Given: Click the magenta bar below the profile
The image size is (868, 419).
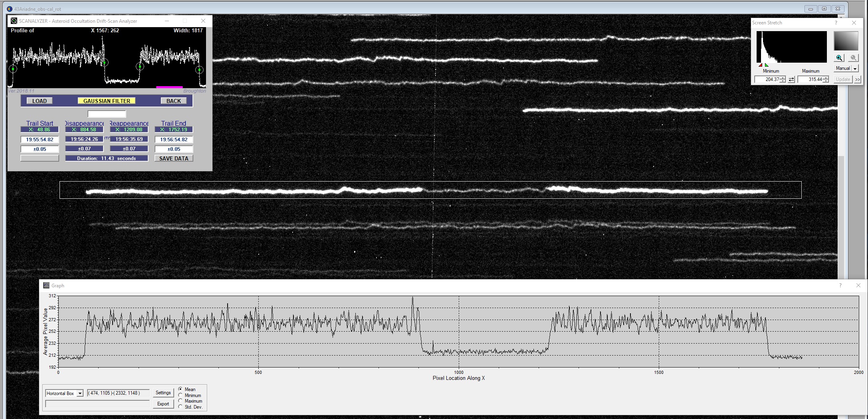Looking at the screenshot, I should pyautogui.click(x=169, y=87).
